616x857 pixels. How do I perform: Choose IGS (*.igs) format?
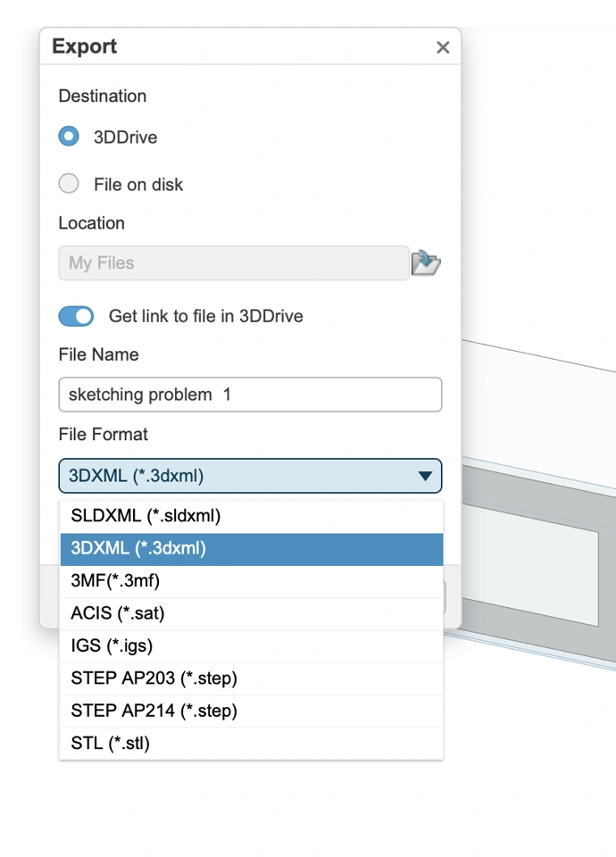[x=252, y=646]
